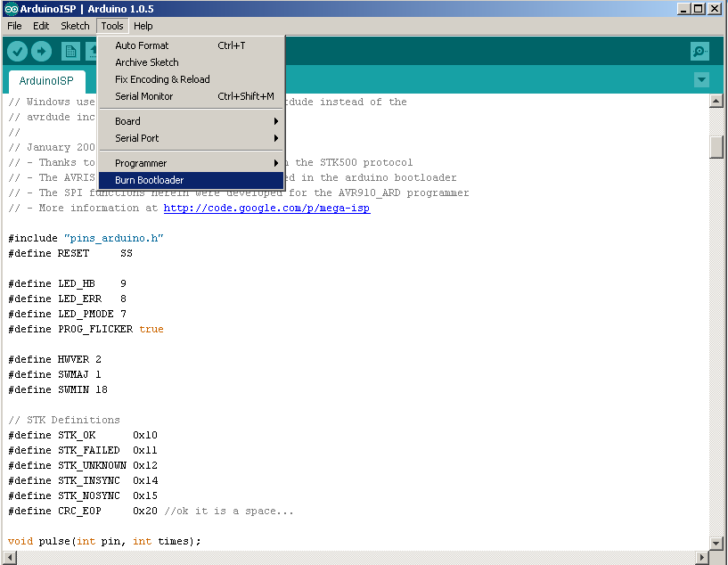Select Burn Bootloader
Screen dimensions: 728x565
[191, 180]
